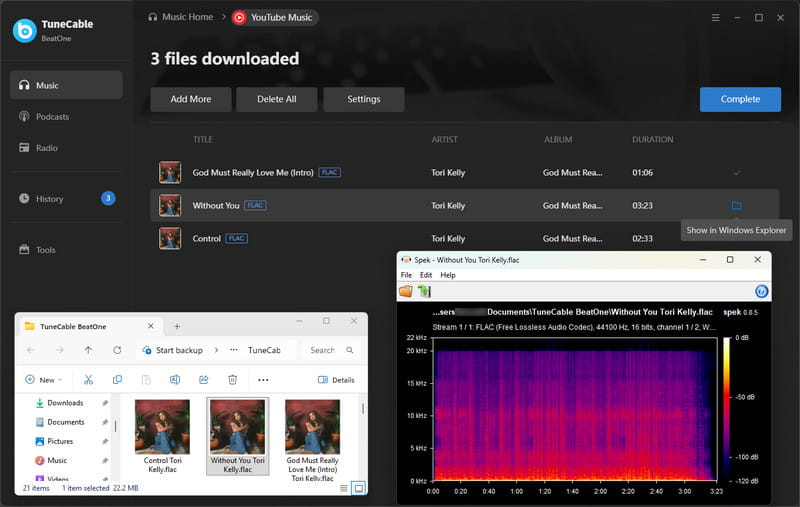The height and width of the screenshot is (507, 800).
Task: Open Downloads in Explorer navigation pane
Action: tap(65, 403)
